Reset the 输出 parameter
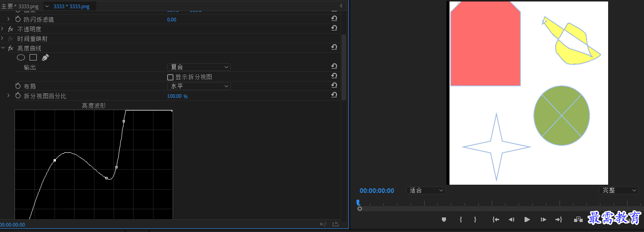Viewport: 644px width, 232px height. pos(334,66)
